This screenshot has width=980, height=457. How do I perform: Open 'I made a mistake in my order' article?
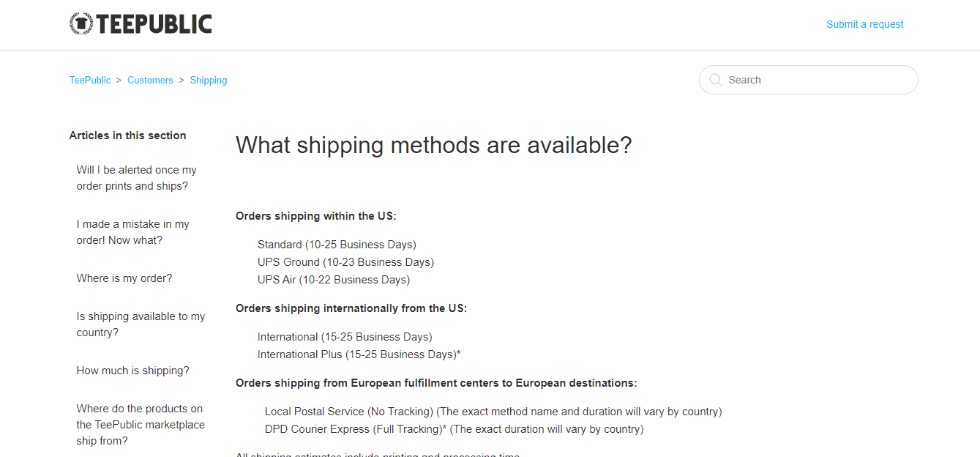[x=133, y=232]
